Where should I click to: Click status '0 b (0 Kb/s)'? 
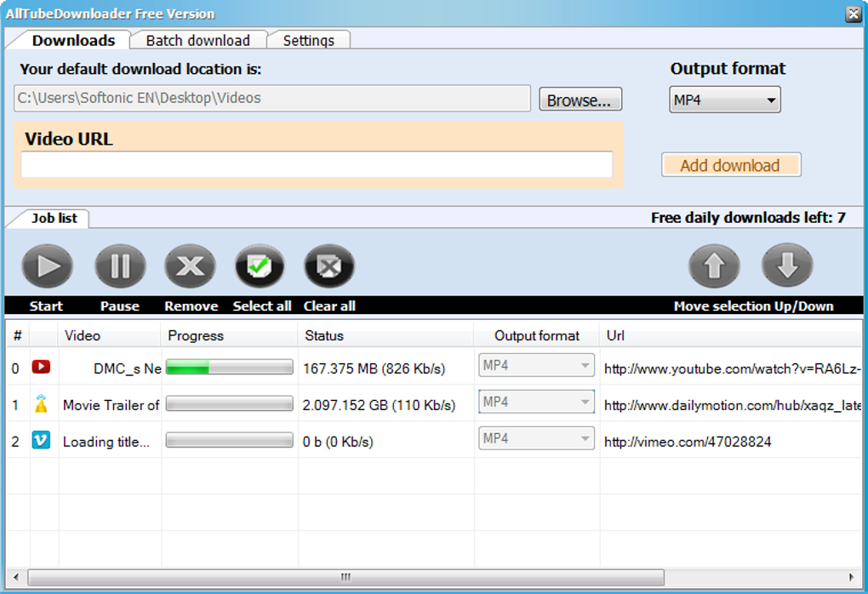pos(338,442)
